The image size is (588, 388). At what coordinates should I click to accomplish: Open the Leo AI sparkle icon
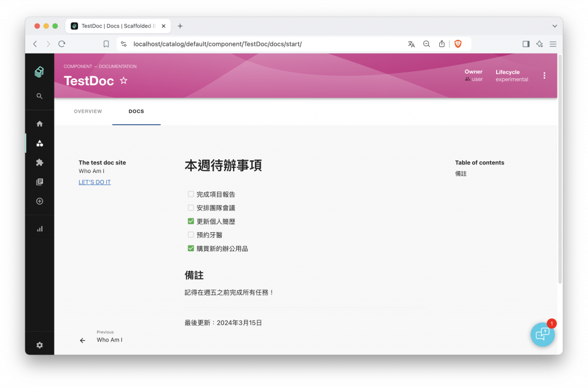540,44
